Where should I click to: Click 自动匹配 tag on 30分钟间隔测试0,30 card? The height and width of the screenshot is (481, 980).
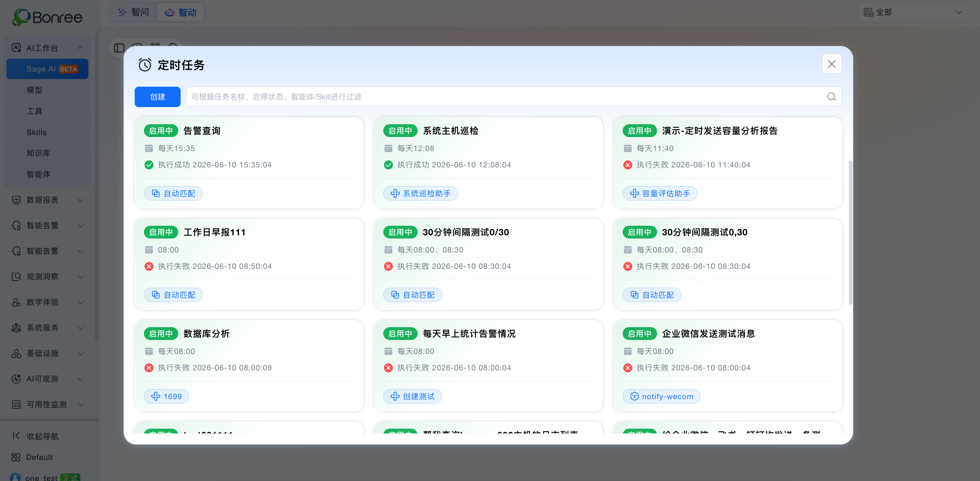pos(652,295)
